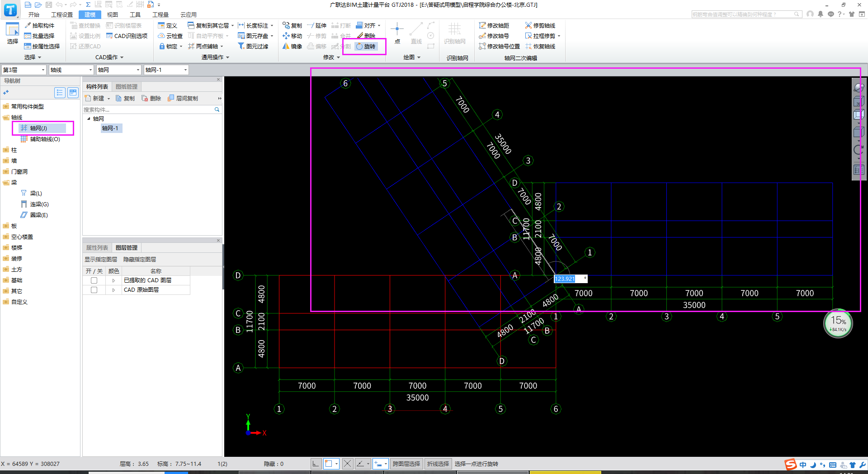Toggle checkbox for 已提取的 CAD 图层
The image size is (868, 474).
pos(94,280)
